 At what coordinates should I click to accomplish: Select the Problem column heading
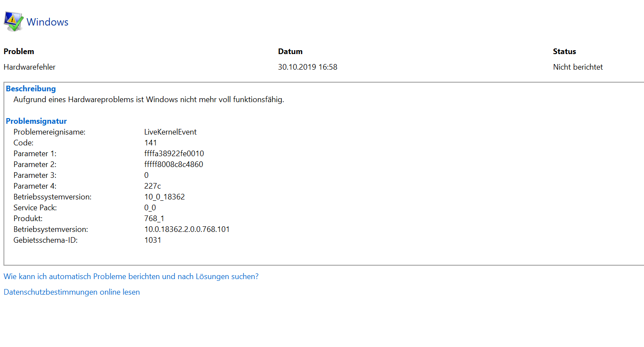(x=19, y=51)
